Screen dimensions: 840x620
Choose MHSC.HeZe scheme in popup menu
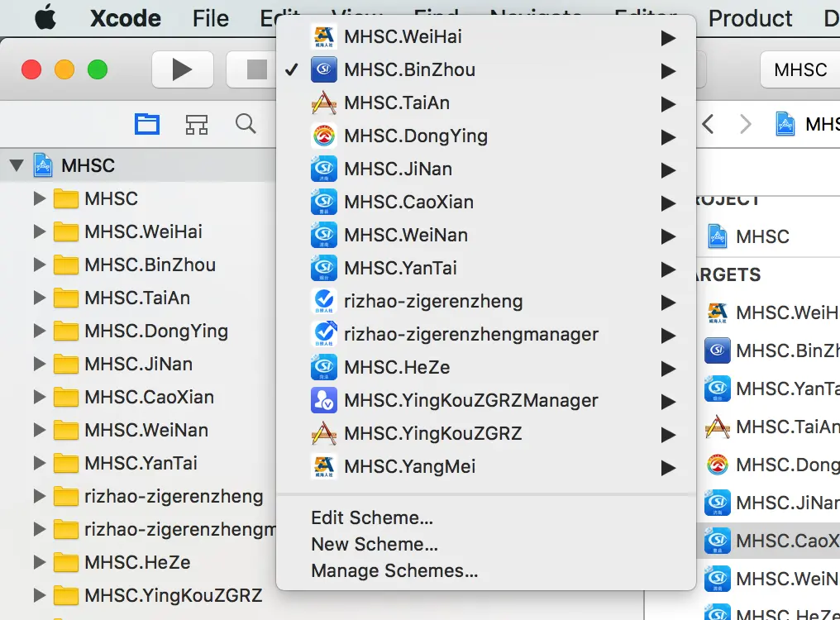click(x=486, y=368)
